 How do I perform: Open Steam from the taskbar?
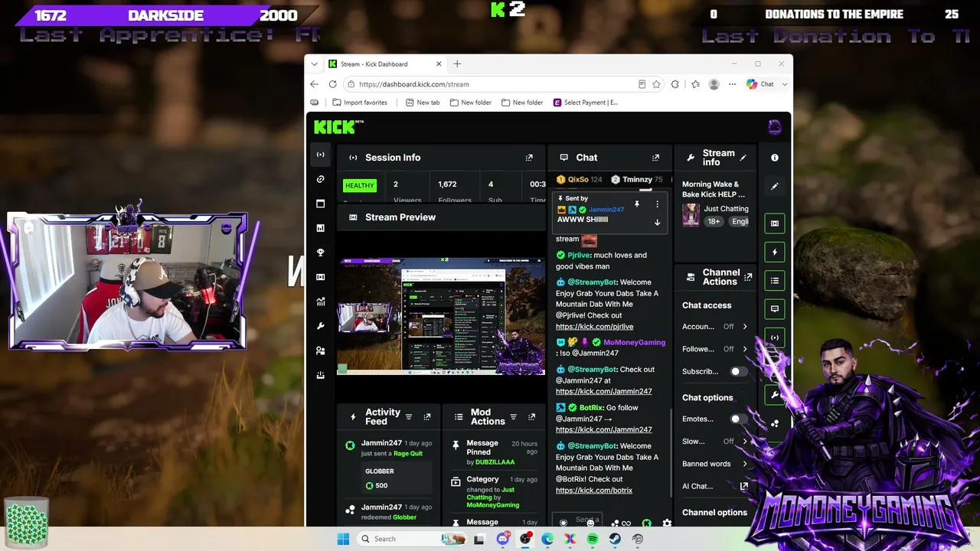[x=615, y=539]
